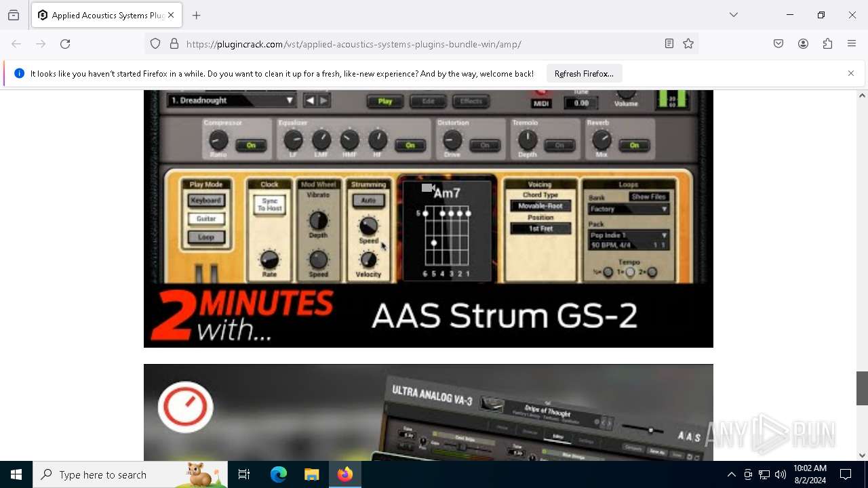Select Loop play mode
The image size is (868, 488).
click(206, 237)
